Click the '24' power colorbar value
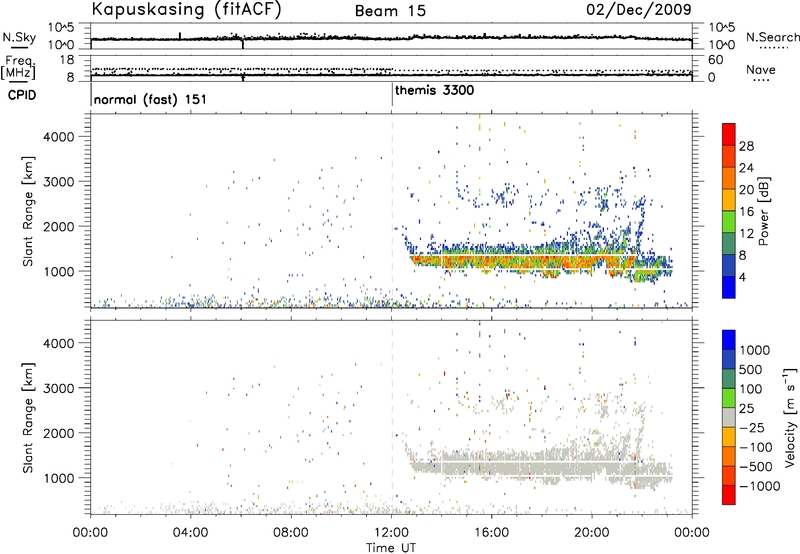 746,168
